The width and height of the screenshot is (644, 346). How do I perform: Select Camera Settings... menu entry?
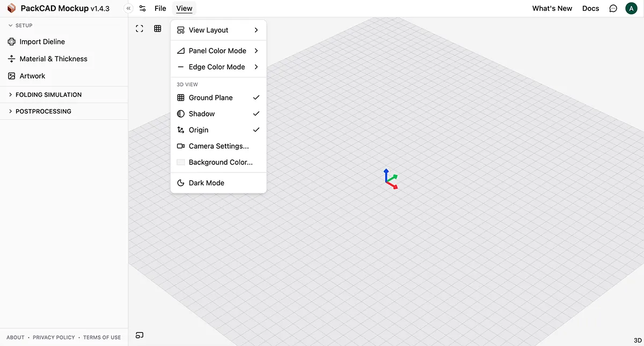coord(218,146)
